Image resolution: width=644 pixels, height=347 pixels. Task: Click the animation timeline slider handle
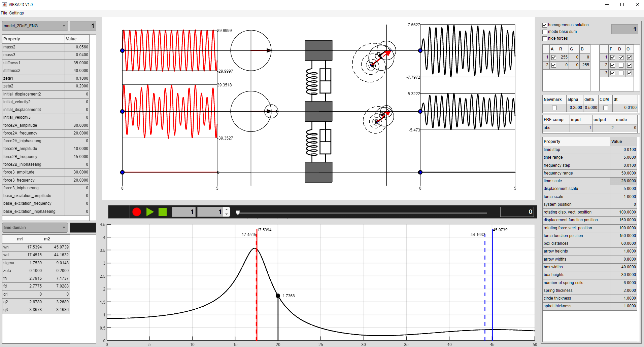pyautogui.click(x=238, y=213)
